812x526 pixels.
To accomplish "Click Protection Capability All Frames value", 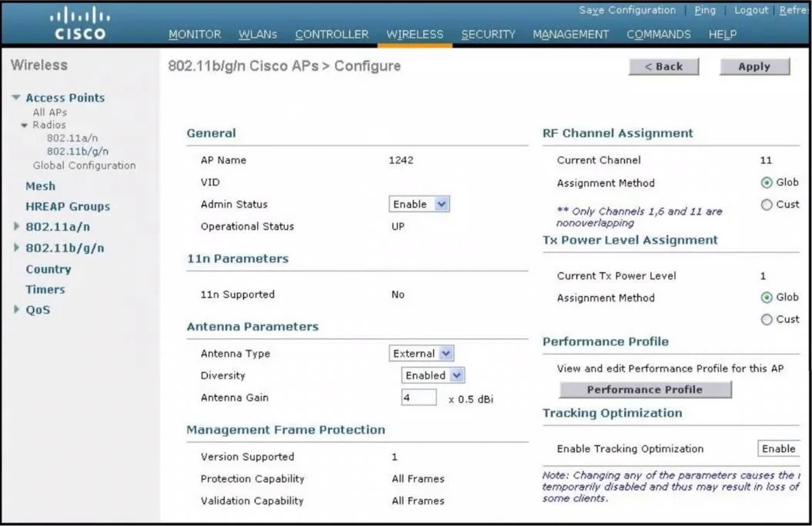I will pos(418,478).
